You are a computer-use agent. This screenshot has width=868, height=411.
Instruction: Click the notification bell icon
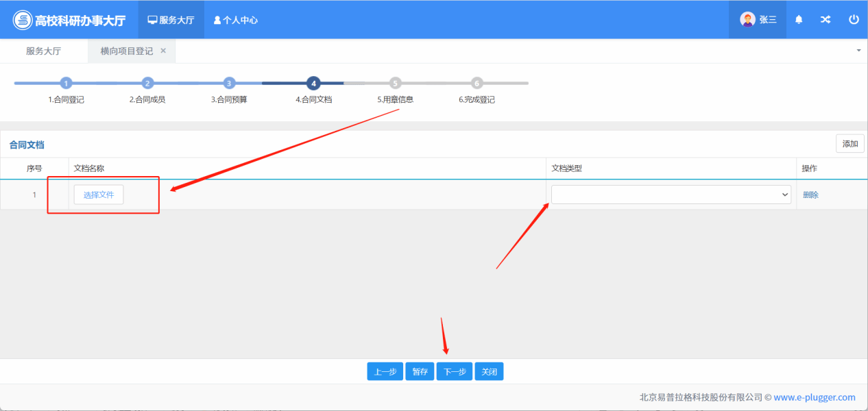tap(799, 20)
